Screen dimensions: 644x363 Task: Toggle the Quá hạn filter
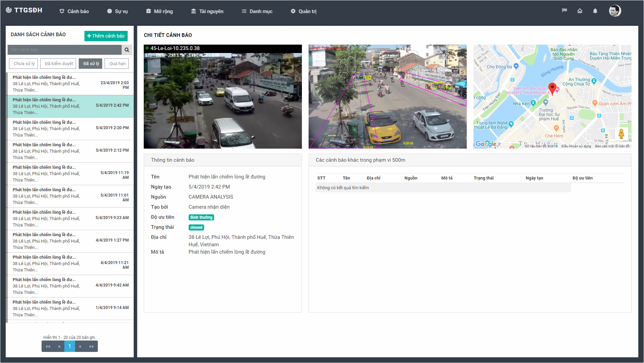117,63
